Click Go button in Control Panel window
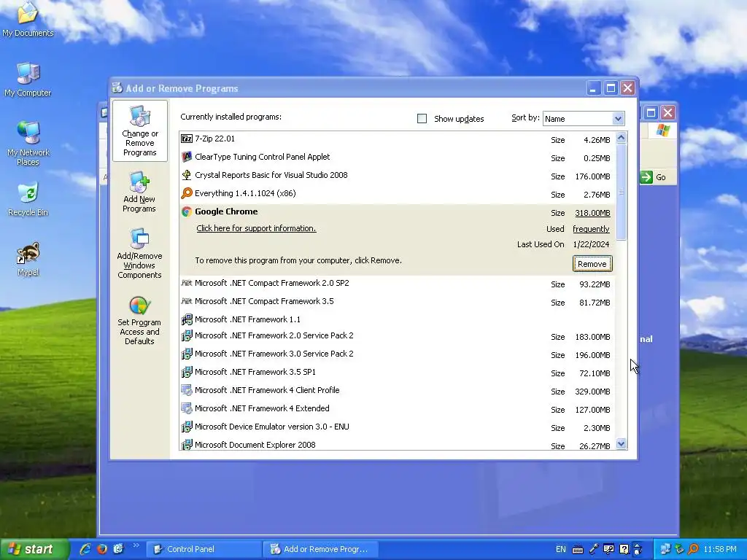Viewport: 747px width, 560px height. pyautogui.click(x=654, y=177)
